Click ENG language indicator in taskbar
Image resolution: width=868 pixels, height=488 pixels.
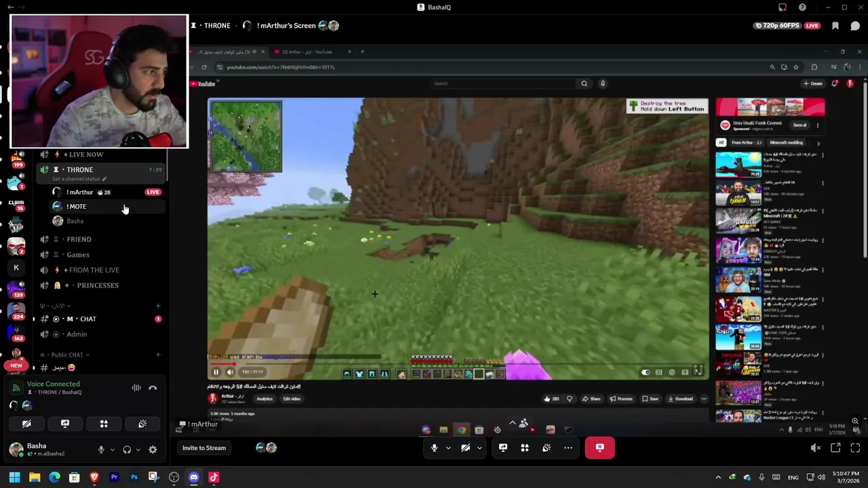pos(793,478)
